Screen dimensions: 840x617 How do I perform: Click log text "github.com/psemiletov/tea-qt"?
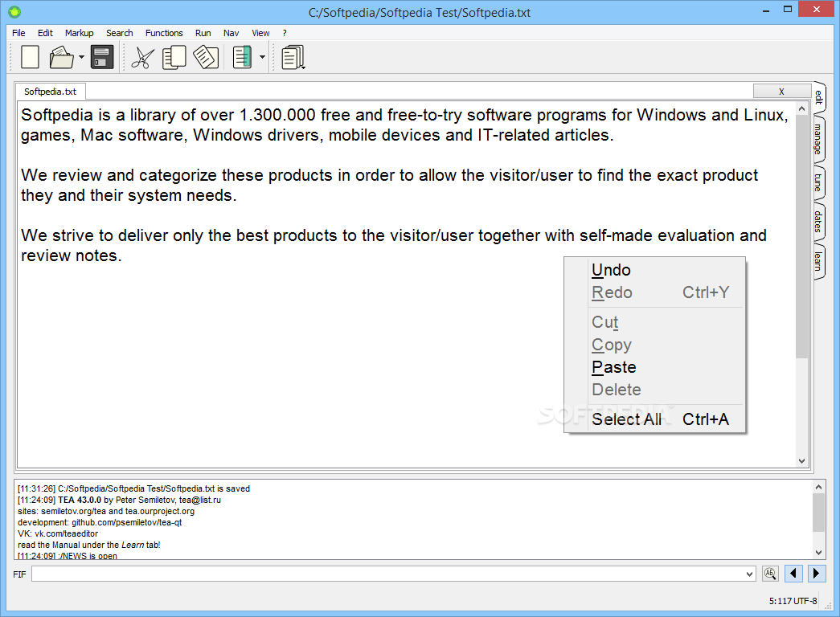[127, 522]
